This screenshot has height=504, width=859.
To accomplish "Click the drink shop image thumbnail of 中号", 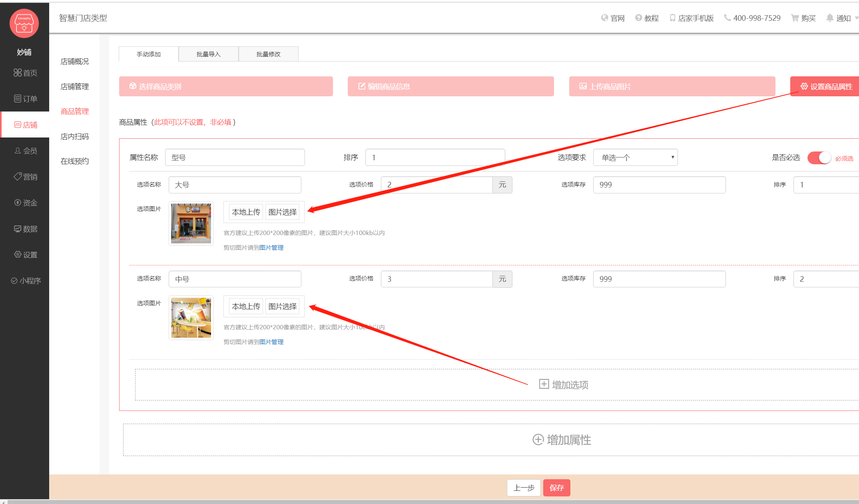I will [191, 318].
